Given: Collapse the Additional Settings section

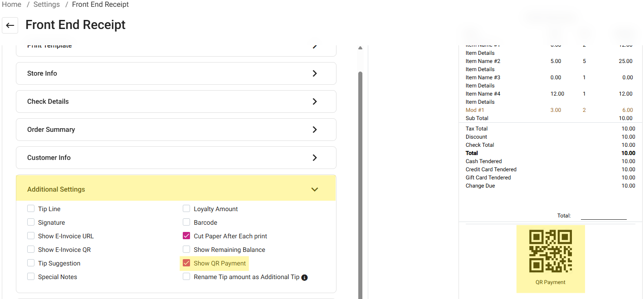Looking at the screenshot, I should [314, 189].
